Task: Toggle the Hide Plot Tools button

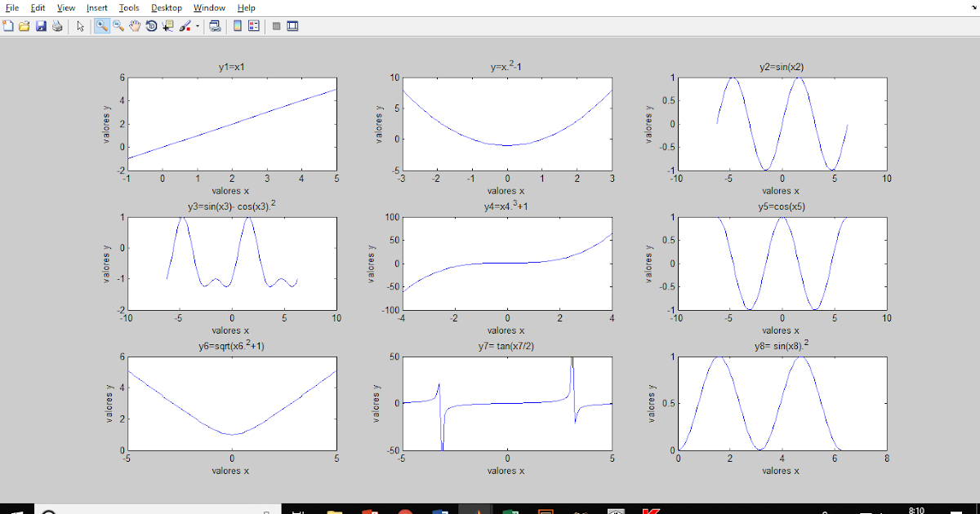Action: (276, 25)
